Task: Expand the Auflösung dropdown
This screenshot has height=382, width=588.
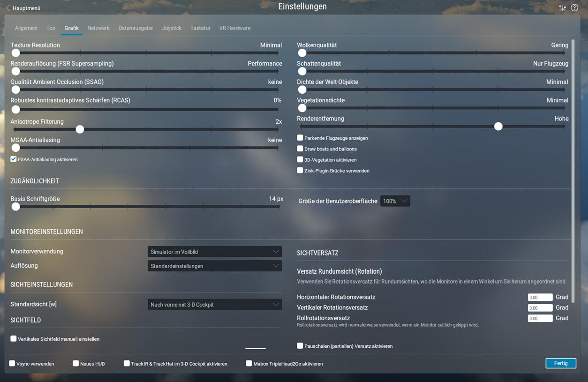Action: 214,266
